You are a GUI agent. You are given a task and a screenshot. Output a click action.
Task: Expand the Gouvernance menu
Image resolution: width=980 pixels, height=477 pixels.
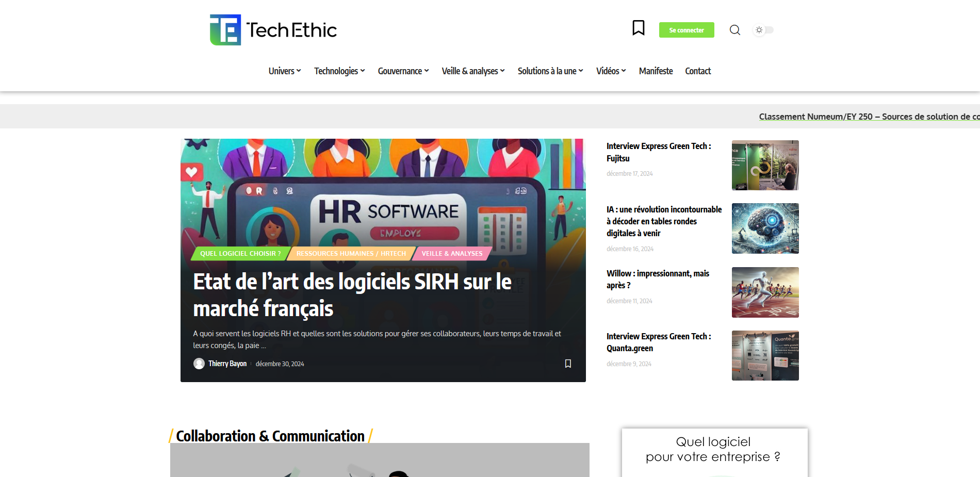click(403, 71)
